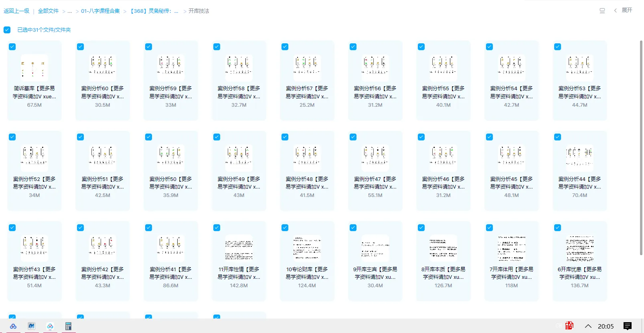Open the notification center speech bubble
This screenshot has width=644, height=333.
628,326
